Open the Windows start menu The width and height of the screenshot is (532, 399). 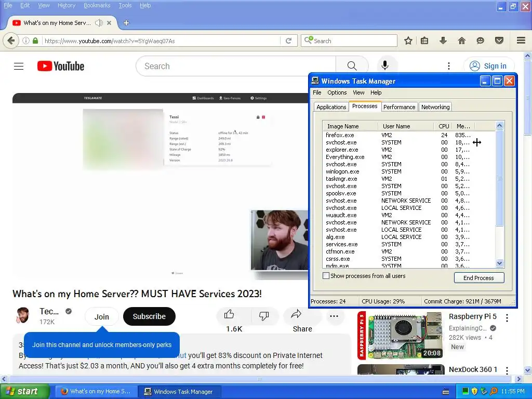pos(25,392)
